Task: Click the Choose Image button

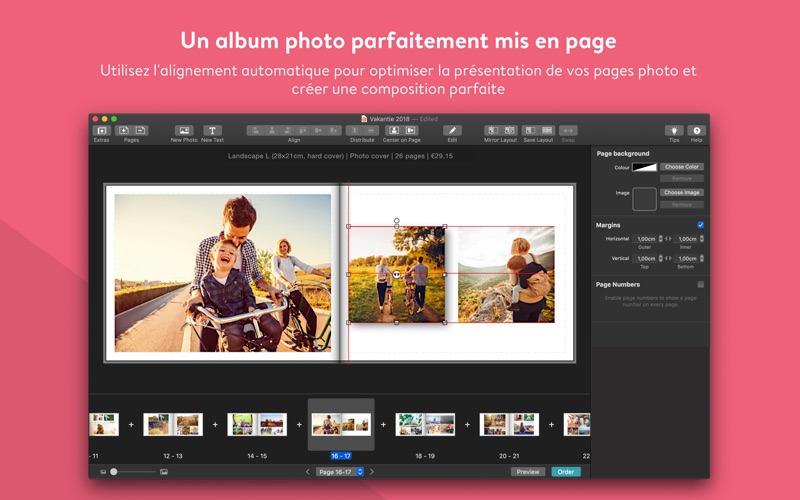Action: pyautogui.click(x=682, y=192)
